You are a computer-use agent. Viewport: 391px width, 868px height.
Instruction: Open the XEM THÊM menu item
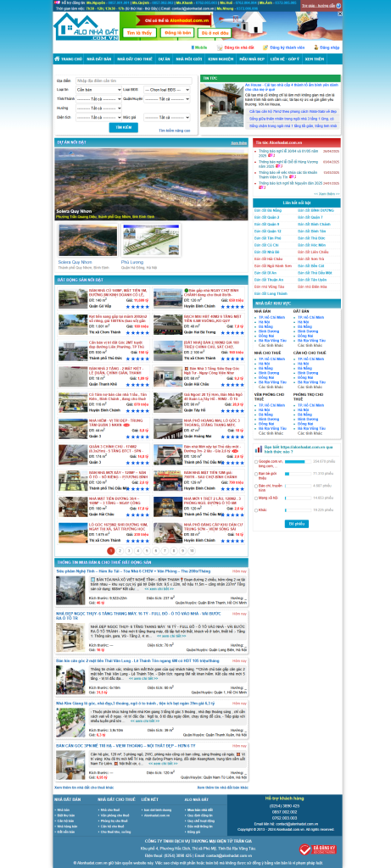(x=316, y=58)
